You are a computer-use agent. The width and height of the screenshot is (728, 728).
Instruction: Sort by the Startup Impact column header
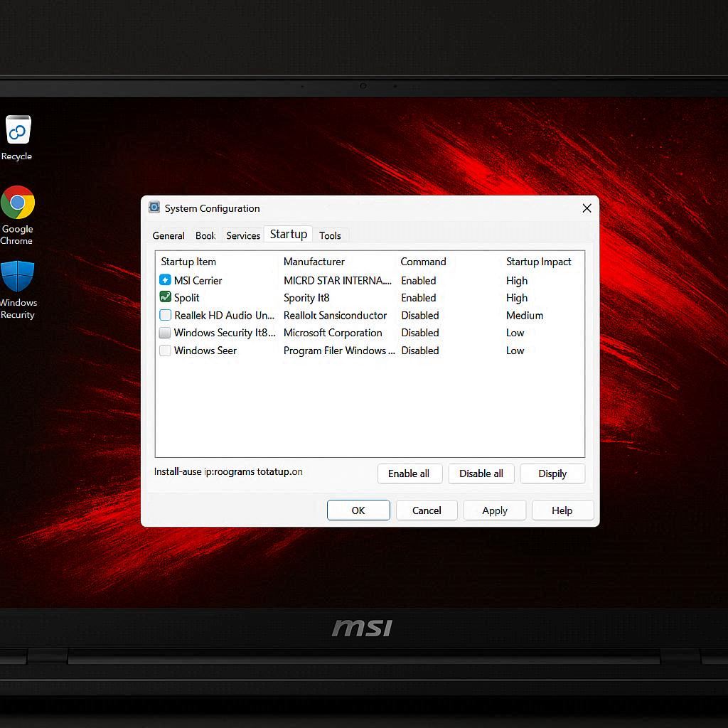coord(538,262)
